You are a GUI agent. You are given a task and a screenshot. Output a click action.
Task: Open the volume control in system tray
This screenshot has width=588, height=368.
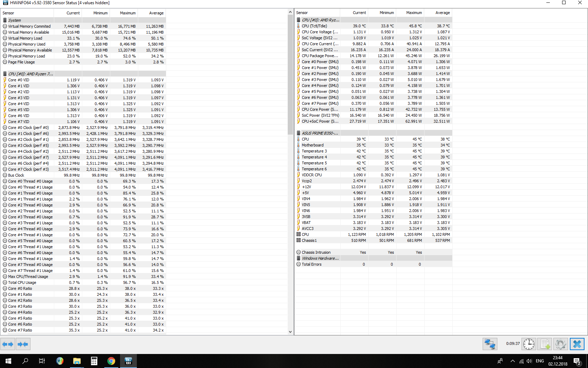[x=529, y=361]
